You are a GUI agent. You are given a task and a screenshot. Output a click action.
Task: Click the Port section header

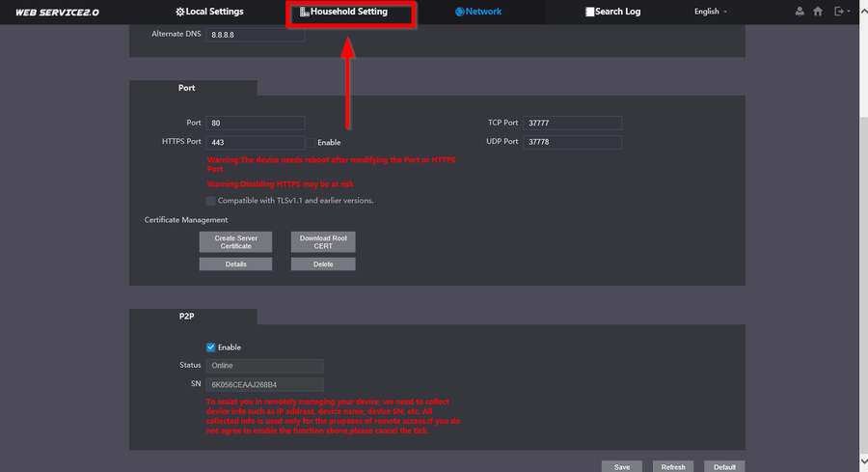tap(193, 88)
